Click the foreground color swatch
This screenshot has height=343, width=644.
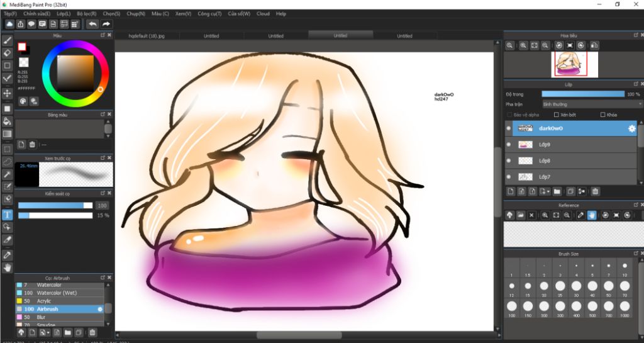[22, 47]
